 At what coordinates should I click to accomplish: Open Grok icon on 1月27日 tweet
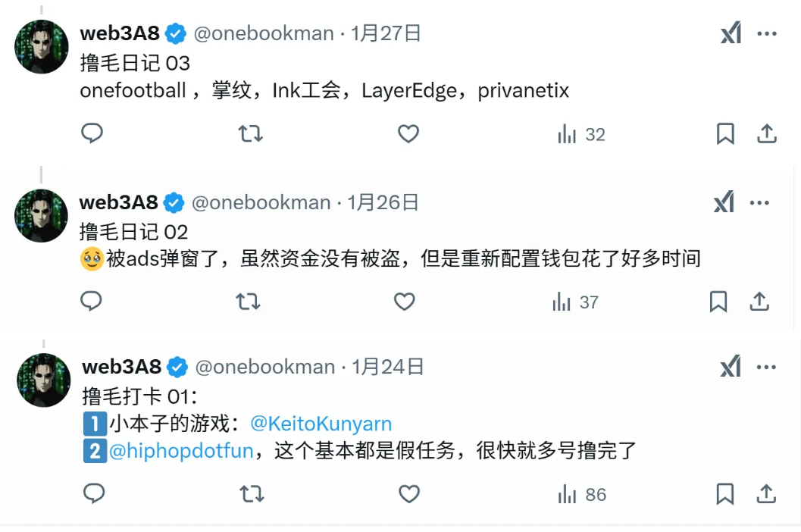731,34
